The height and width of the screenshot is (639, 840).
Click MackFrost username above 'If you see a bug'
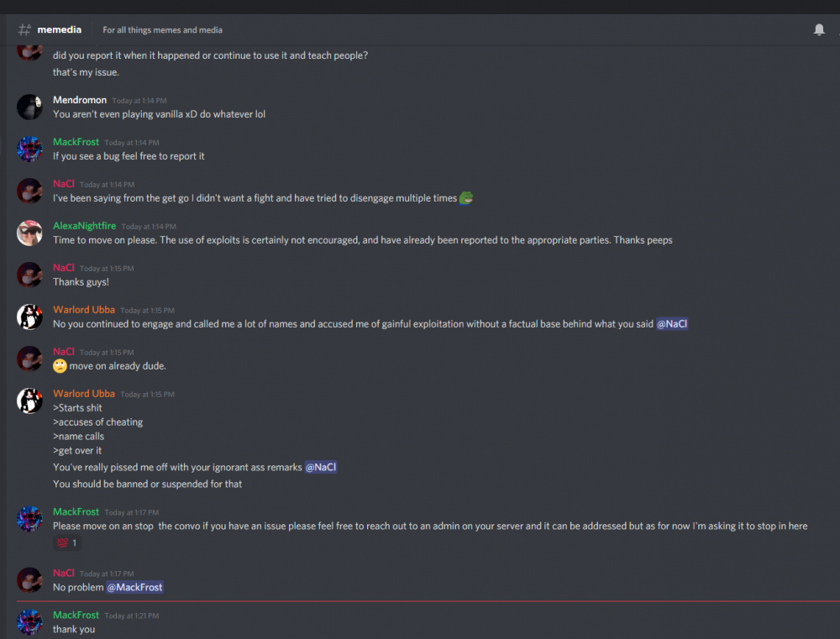[x=76, y=142]
